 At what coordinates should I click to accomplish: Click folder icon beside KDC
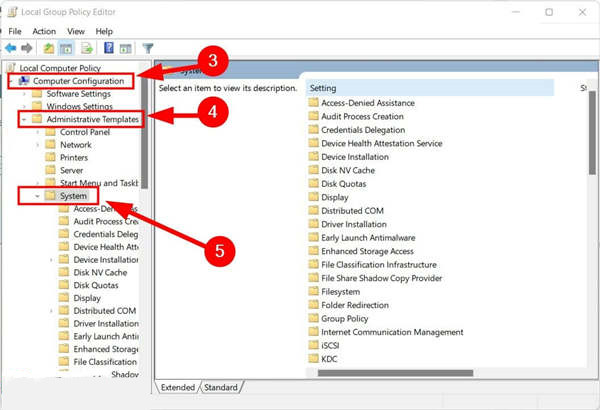(x=313, y=359)
